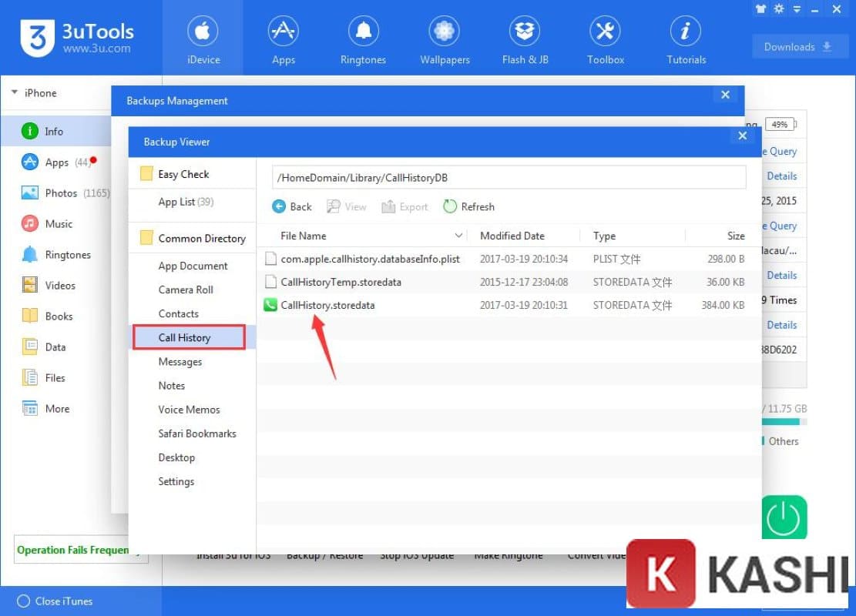Open the Toolbox section
Viewport: 856px width, 616px height.
pyautogui.click(x=605, y=32)
